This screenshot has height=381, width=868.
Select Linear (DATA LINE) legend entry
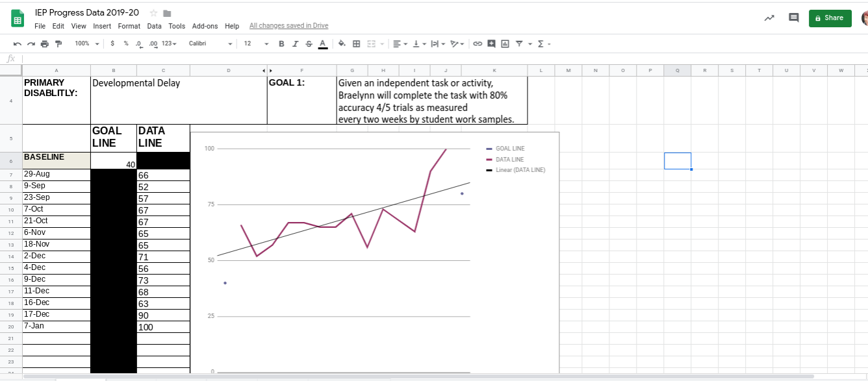[x=516, y=170]
